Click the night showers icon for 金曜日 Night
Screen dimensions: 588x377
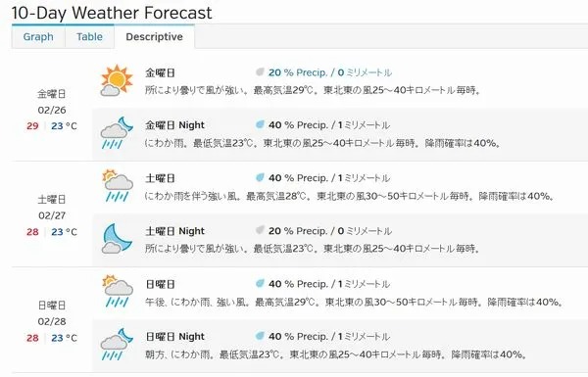click(x=117, y=133)
